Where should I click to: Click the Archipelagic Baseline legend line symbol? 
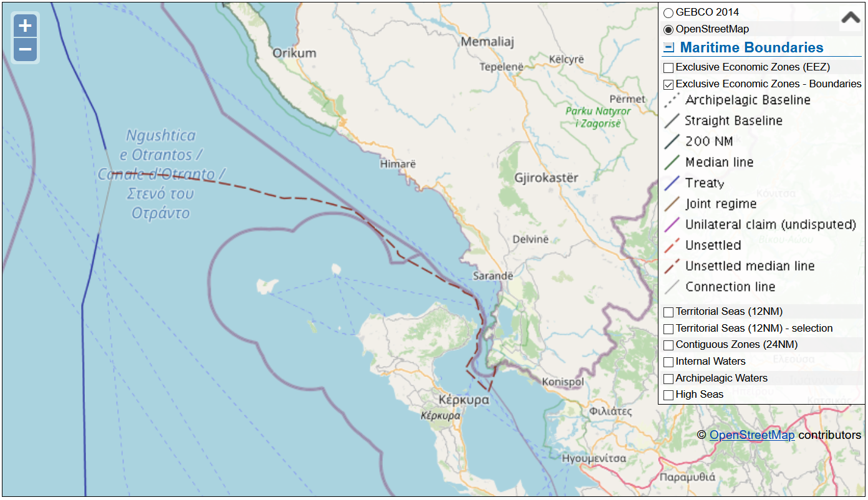pos(672,100)
